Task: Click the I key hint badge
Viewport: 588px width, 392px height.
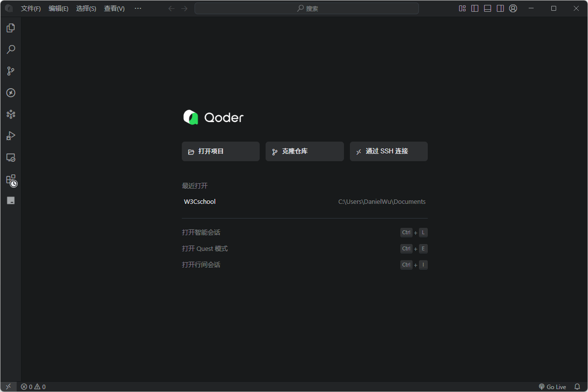Action: point(423,265)
